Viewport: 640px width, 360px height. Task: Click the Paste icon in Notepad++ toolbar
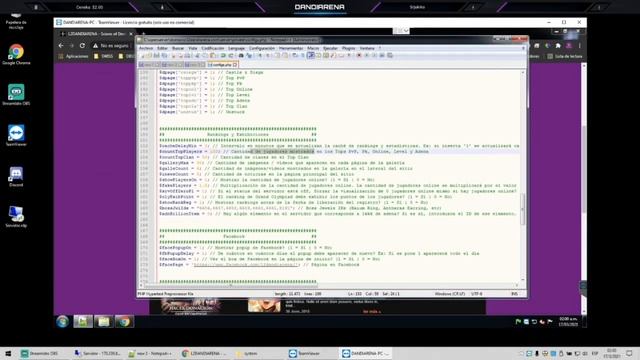pyautogui.click(x=213, y=56)
